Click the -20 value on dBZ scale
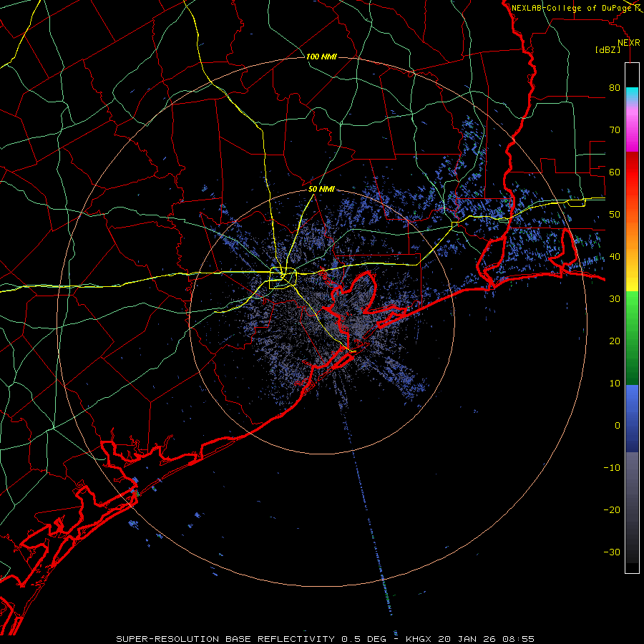Viewport: 644px width, 644px height. pos(612,510)
